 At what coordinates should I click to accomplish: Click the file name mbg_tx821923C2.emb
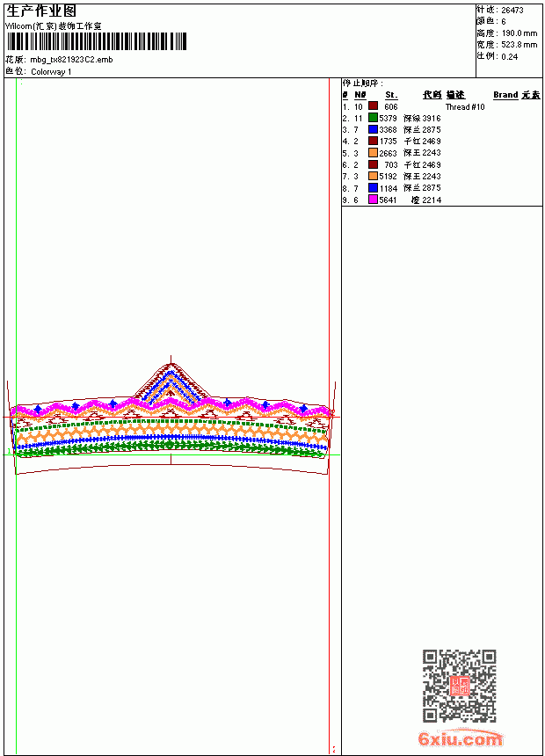71,60
